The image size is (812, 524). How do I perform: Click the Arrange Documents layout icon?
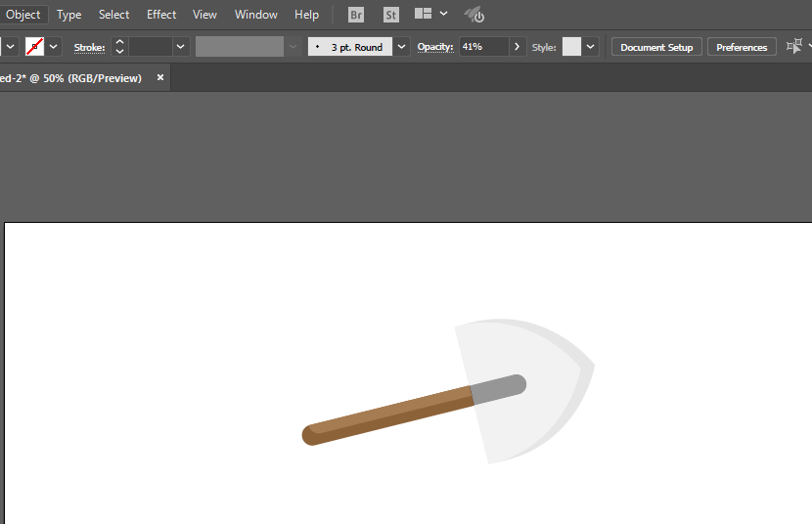(424, 15)
